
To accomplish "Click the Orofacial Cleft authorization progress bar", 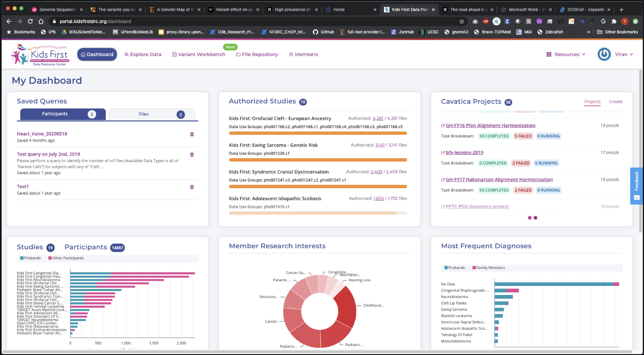I will 318,133.
